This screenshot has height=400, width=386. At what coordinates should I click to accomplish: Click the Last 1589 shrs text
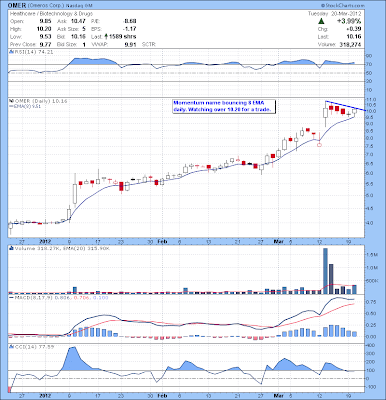point(113,37)
